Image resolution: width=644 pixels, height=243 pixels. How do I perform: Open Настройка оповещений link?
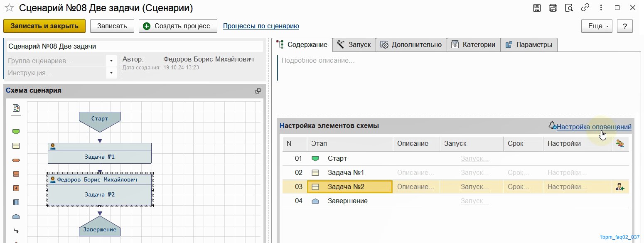pyautogui.click(x=594, y=127)
